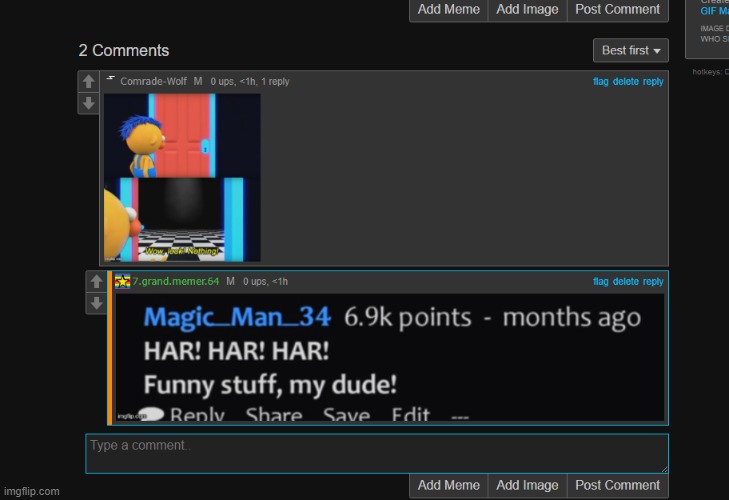Open the Best first sort dropdown
729x500 pixels.
click(x=630, y=50)
